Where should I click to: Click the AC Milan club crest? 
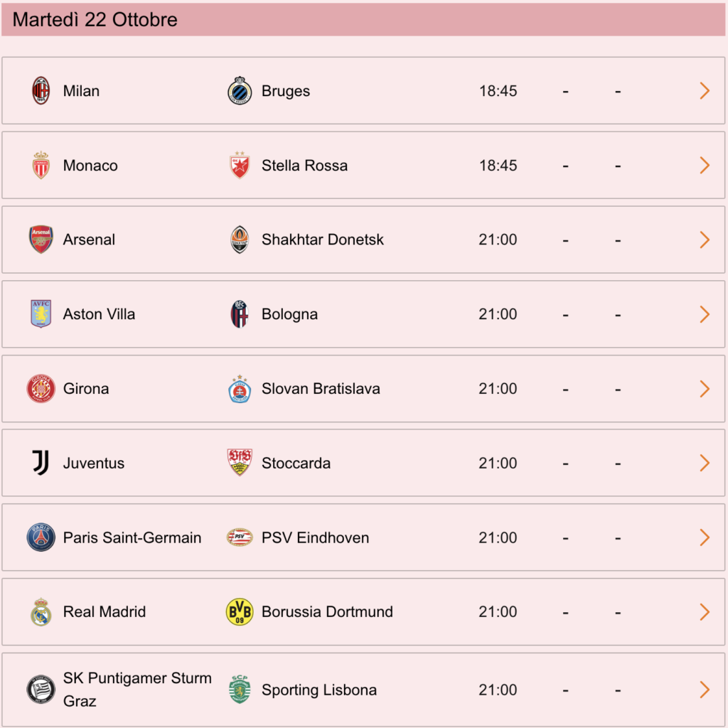pyautogui.click(x=41, y=90)
